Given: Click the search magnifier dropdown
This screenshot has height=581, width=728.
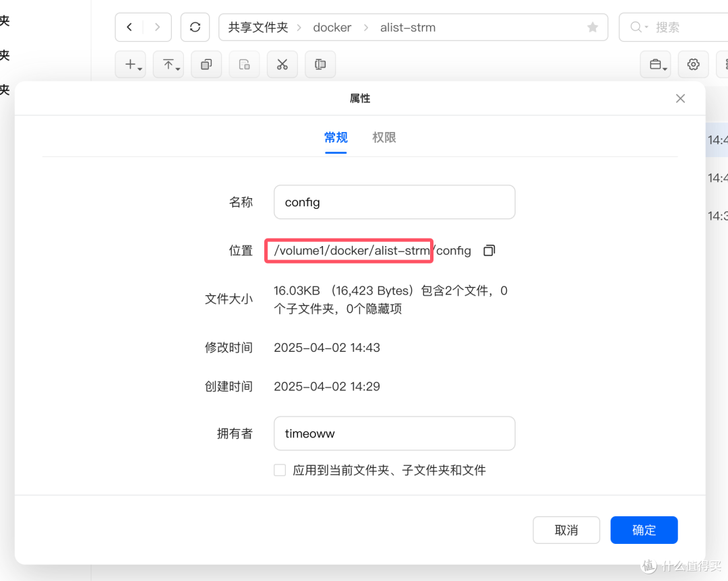Looking at the screenshot, I should coord(639,28).
